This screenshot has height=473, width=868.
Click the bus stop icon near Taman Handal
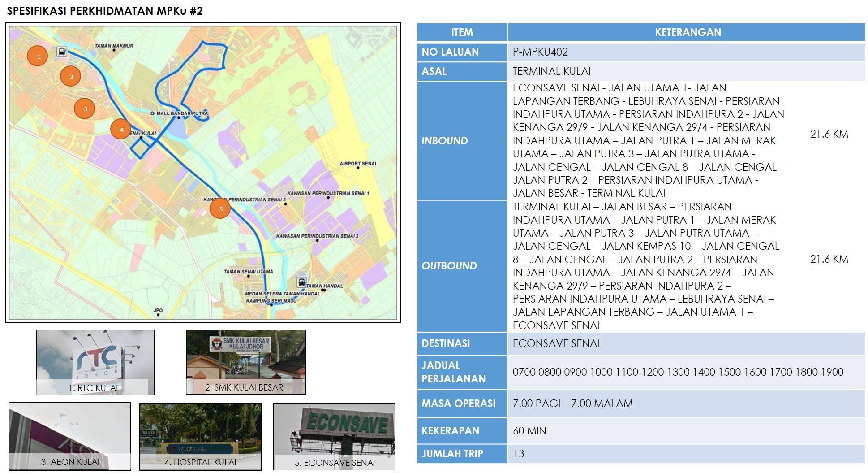[301, 282]
